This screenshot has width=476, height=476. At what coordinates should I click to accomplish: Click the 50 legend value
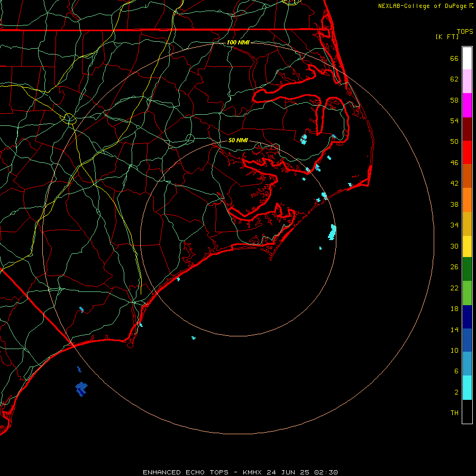(x=454, y=141)
